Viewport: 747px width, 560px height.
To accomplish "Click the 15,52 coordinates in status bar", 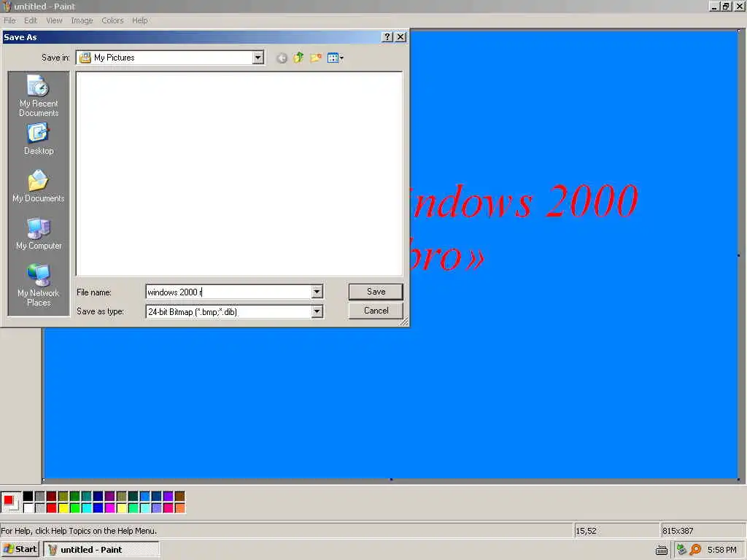I will pos(586,531).
